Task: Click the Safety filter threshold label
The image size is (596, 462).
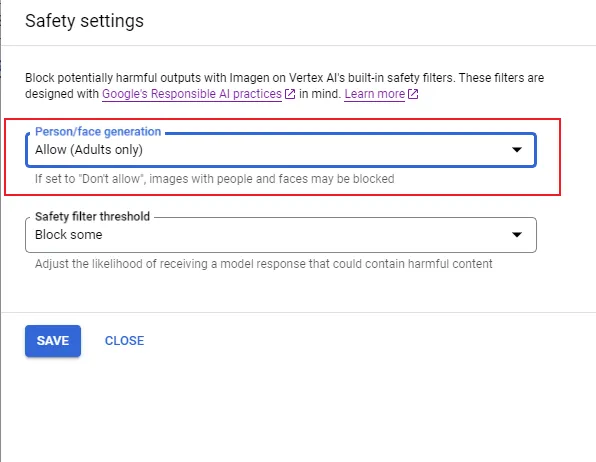Action: click(92, 216)
